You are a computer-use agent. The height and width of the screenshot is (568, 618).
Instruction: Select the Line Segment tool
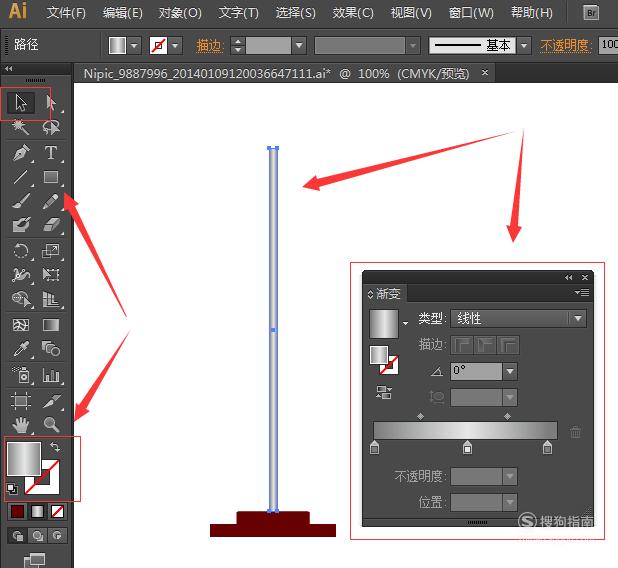click(20, 177)
